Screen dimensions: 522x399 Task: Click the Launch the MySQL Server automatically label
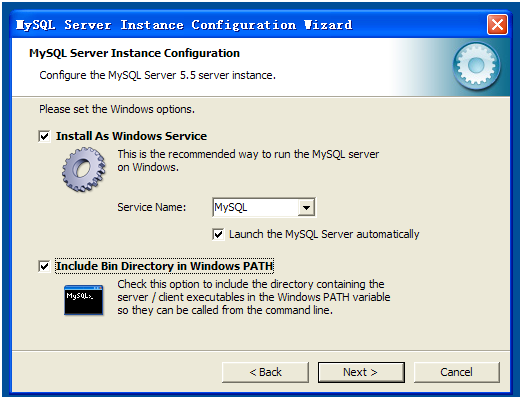[324, 234]
